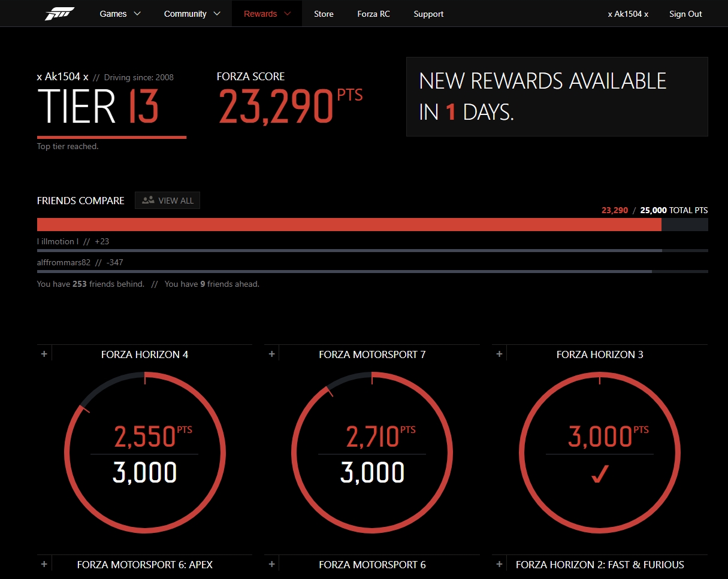Click the 253 friends behind text
The width and height of the screenshot is (728, 579).
coord(90,284)
